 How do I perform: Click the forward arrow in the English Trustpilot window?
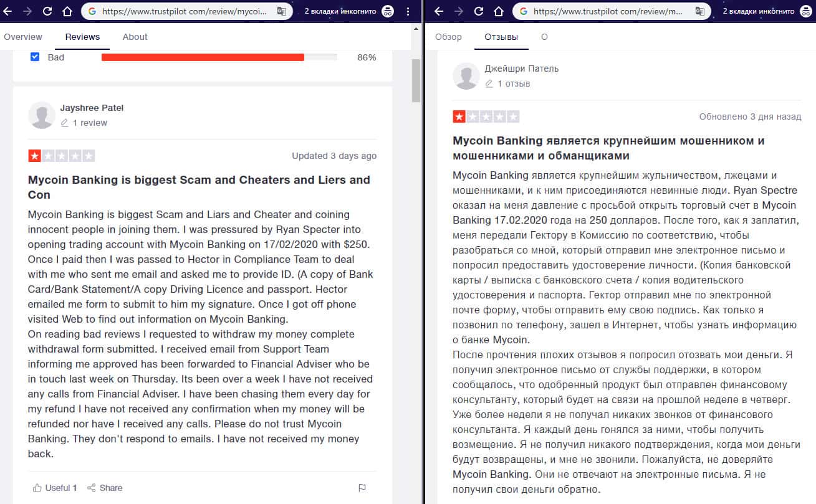pos(27,11)
